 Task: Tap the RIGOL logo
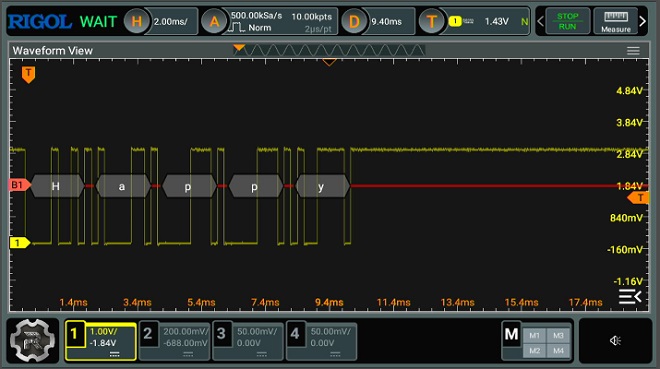pyautogui.click(x=40, y=21)
